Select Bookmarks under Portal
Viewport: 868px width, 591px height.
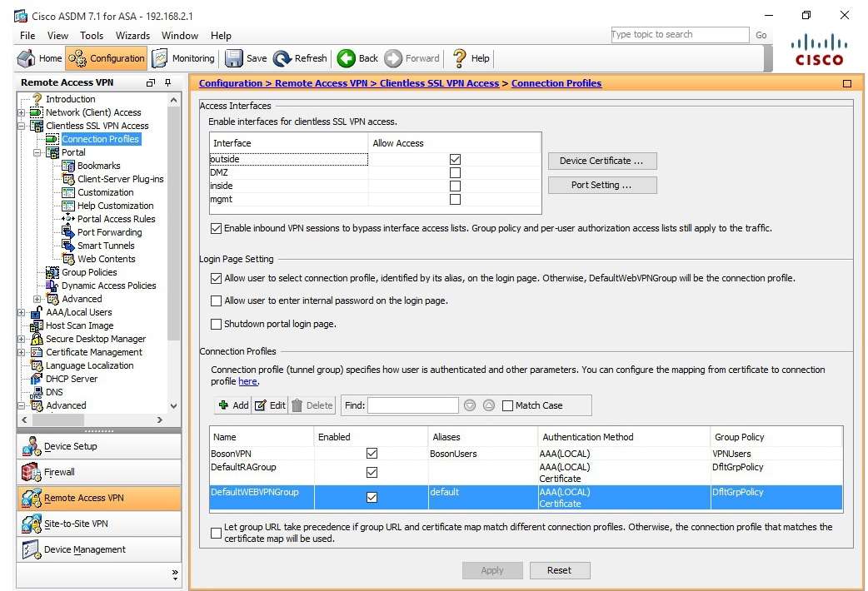point(98,166)
